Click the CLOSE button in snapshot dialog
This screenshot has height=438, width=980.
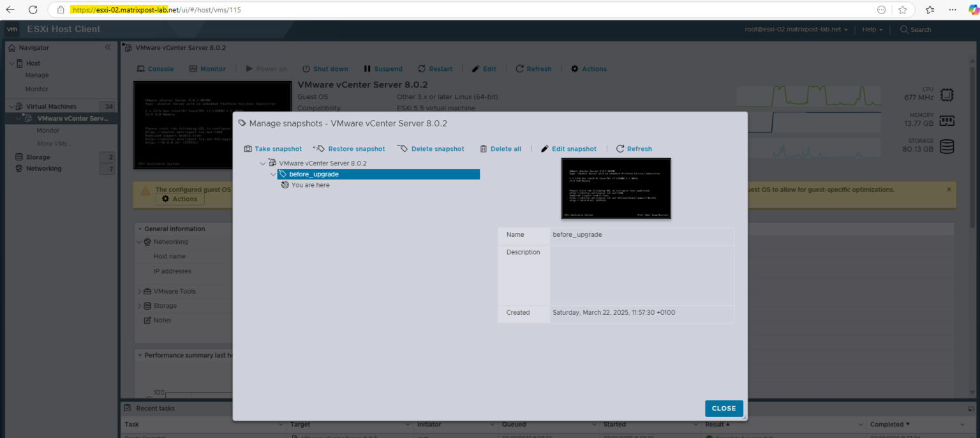pos(724,408)
